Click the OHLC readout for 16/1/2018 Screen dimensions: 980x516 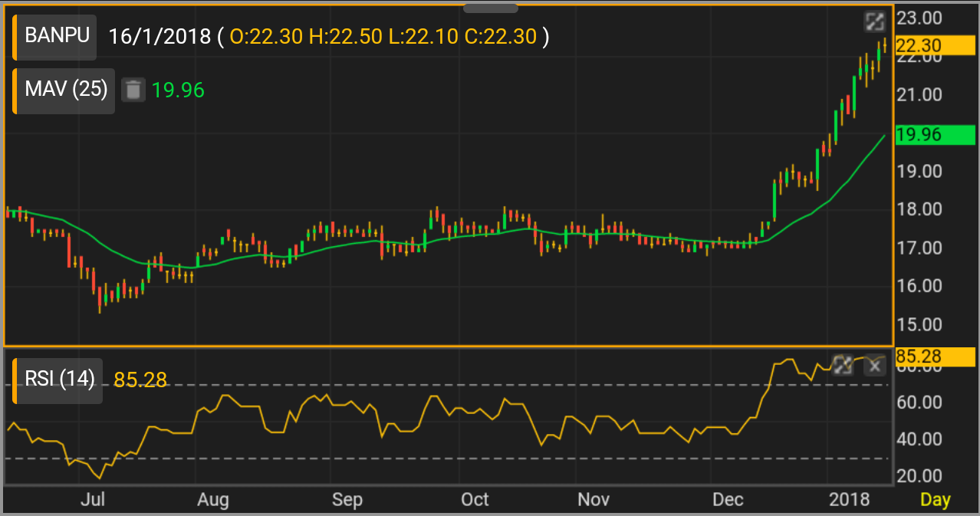[x=329, y=36]
